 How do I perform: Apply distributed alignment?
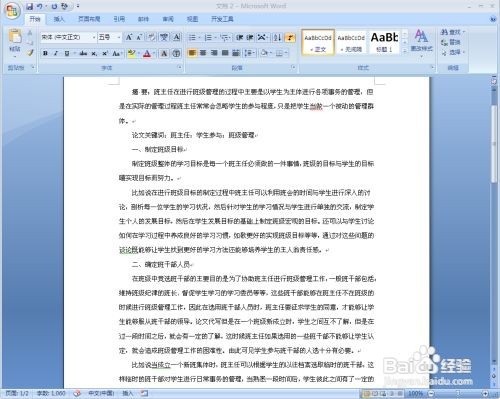click(236, 53)
